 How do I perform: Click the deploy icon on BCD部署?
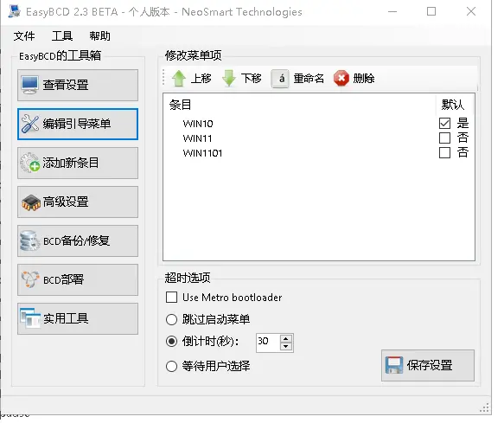coord(30,279)
